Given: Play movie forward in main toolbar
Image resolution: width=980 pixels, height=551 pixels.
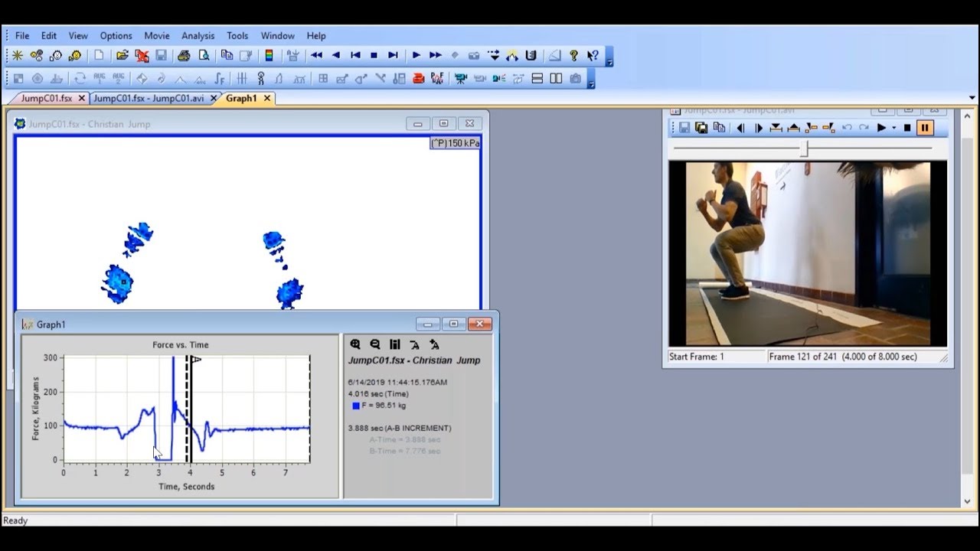Looking at the screenshot, I should (x=416, y=55).
